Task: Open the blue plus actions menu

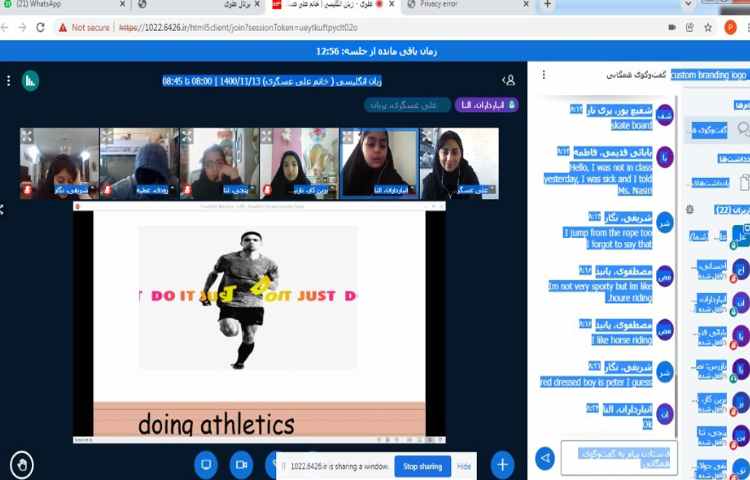Action: click(502, 464)
